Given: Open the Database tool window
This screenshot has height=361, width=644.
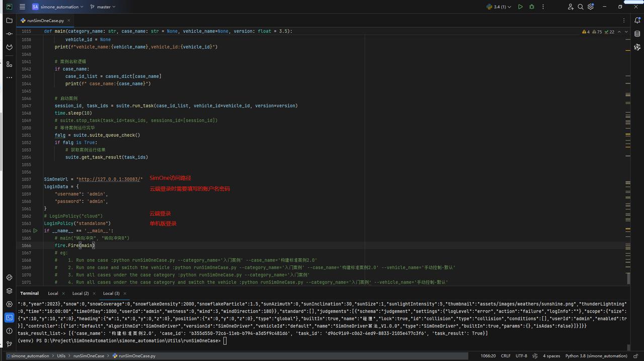Looking at the screenshot, I should [637, 34].
